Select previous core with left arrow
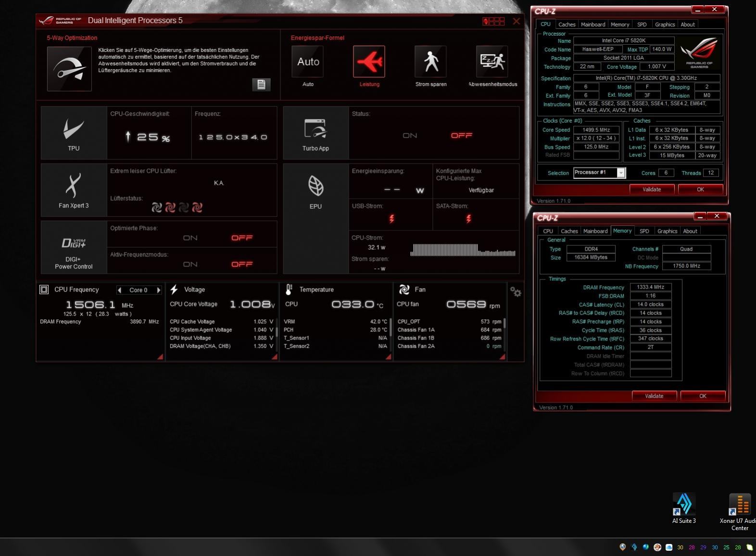This screenshot has height=556, width=756. coord(119,290)
